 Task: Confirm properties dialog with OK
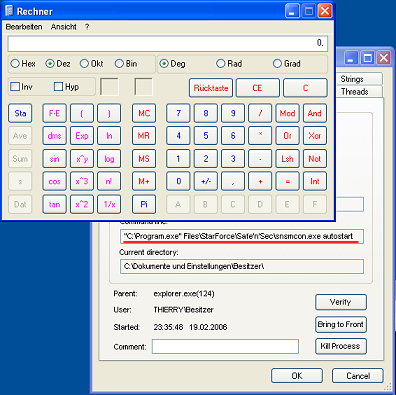[x=297, y=376]
